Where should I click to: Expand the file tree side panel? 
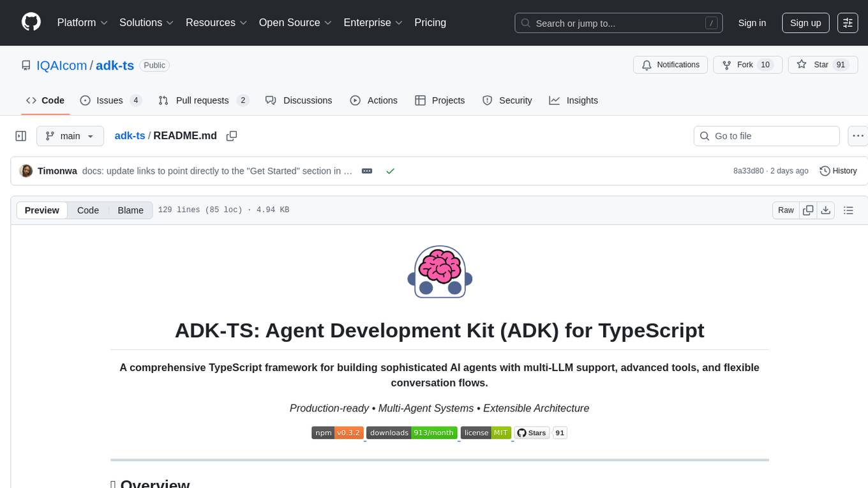tap(21, 136)
